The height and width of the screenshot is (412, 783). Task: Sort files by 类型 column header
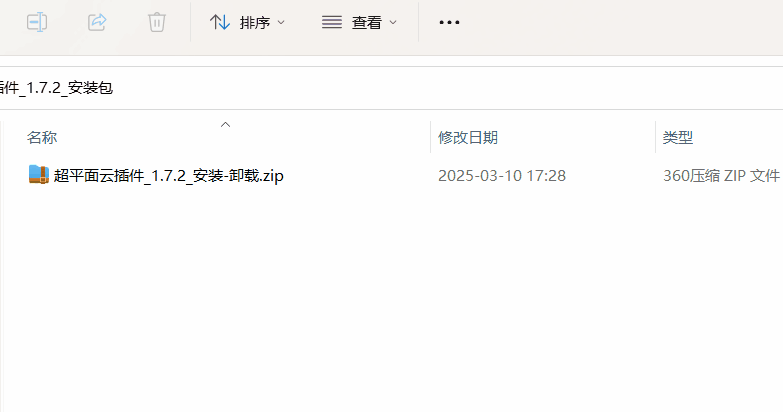(678, 137)
